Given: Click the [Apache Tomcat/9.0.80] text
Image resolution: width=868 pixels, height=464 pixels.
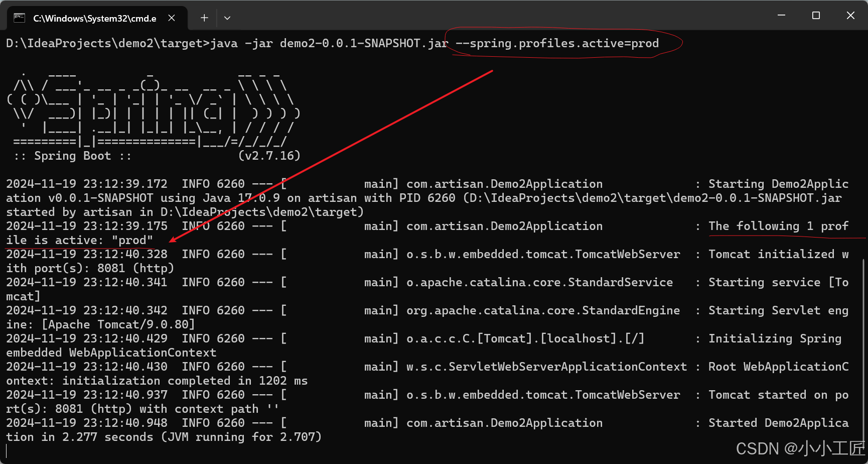Looking at the screenshot, I should [x=118, y=324].
